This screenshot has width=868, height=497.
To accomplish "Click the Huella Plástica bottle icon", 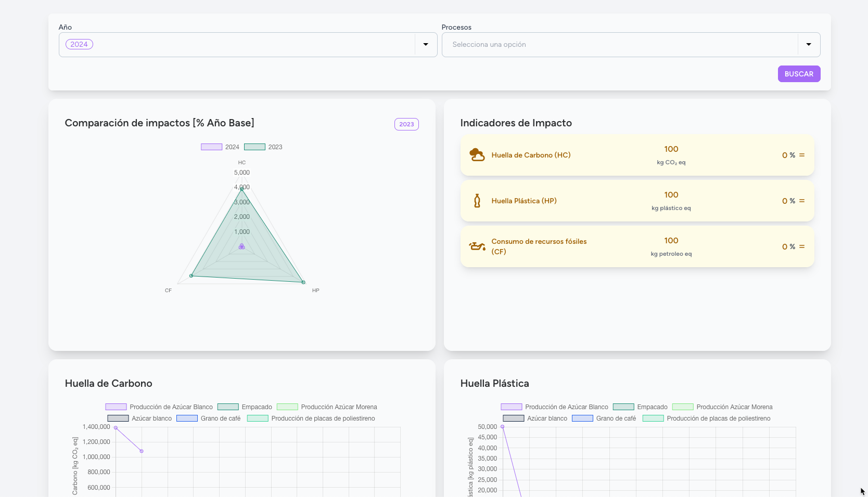I will coord(477,201).
